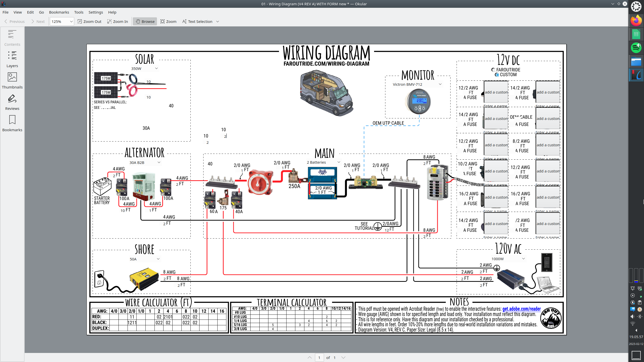Open the Settings menu
The width and height of the screenshot is (644, 362).
[x=96, y=12]
